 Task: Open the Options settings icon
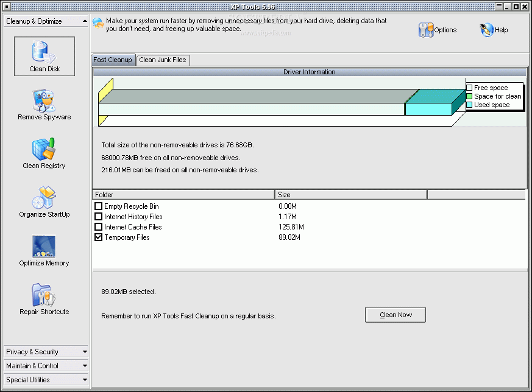438,30
